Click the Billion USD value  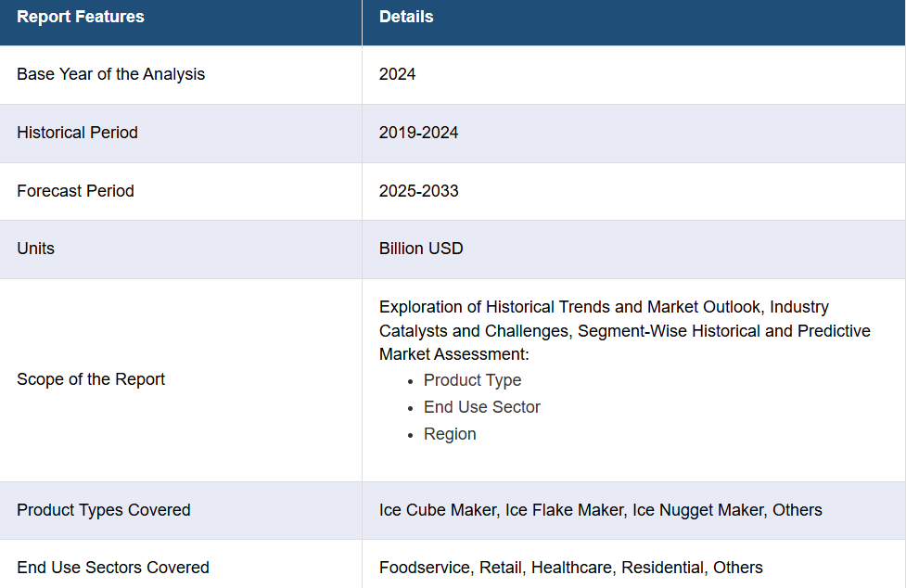(421, 249)
